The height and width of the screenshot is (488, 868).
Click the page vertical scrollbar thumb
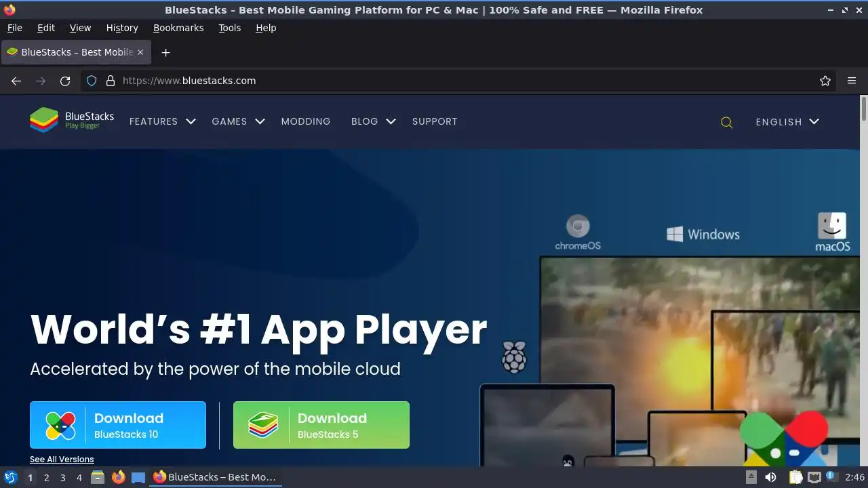864,108
